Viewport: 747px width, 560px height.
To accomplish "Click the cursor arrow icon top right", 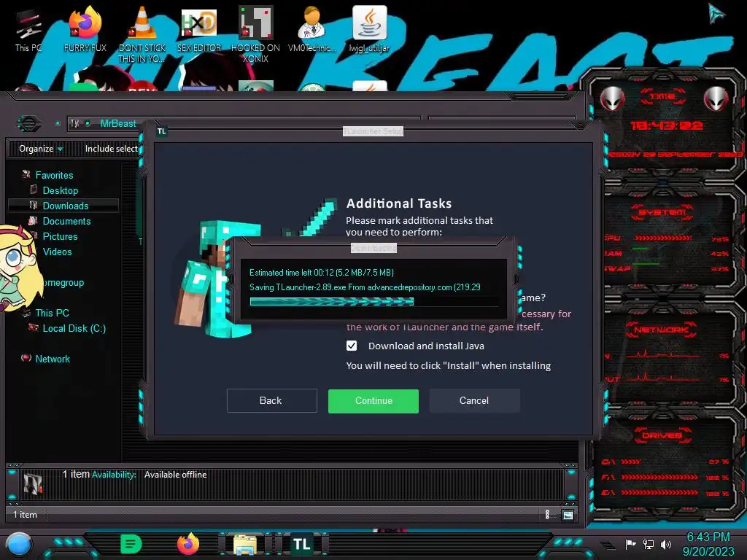I will 716,13.
